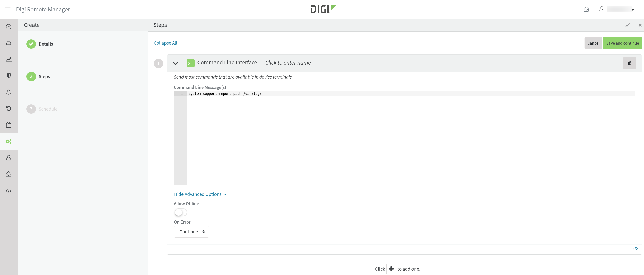644x275 pixels.
Task: Add a new step with the plus button
Action: [x=391, y=269]
